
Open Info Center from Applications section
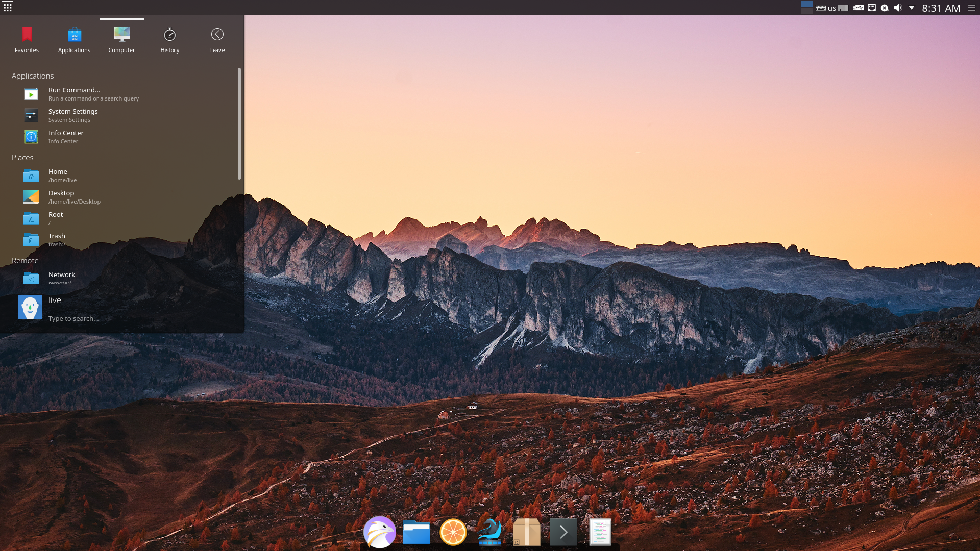click(x=65, y=136)
